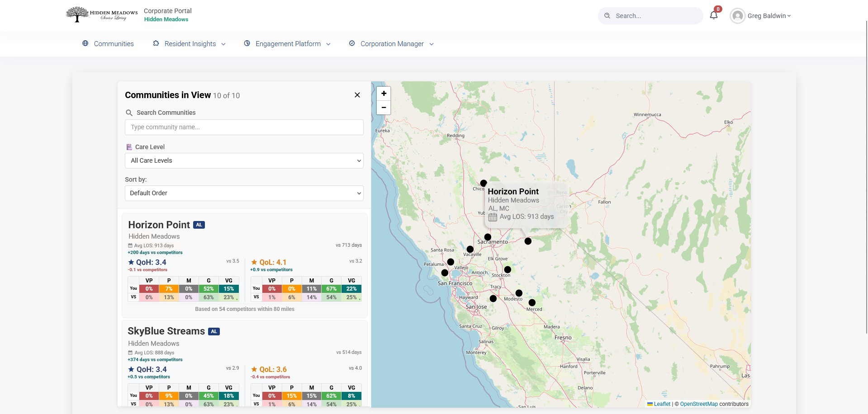Viewport: 868px width, 414px height.
Task: Focus the community name search field
Action: [x=244, y=127]
